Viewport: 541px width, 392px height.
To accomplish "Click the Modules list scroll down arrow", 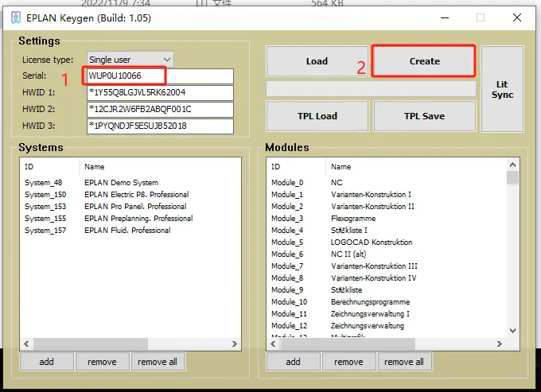I will pos(512,331).
